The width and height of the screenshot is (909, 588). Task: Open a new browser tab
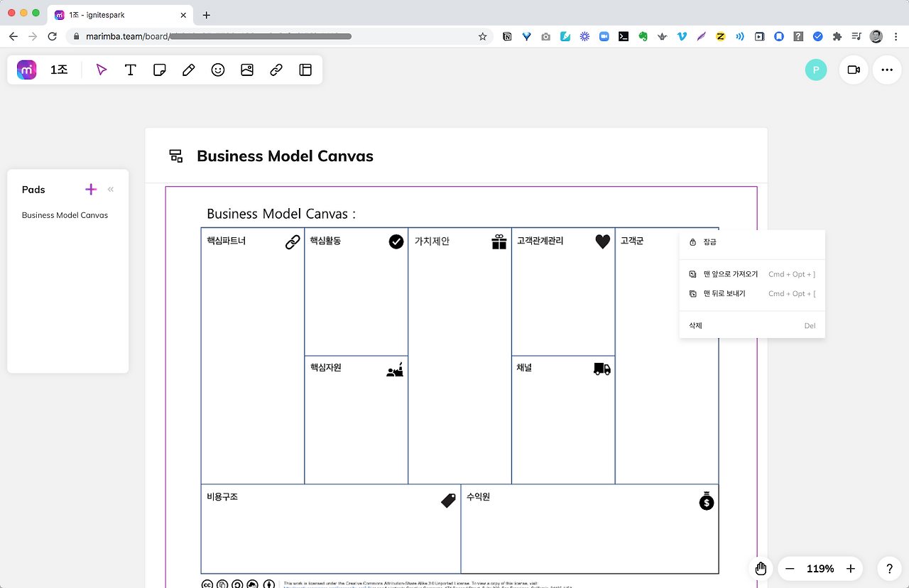[207, 15]
